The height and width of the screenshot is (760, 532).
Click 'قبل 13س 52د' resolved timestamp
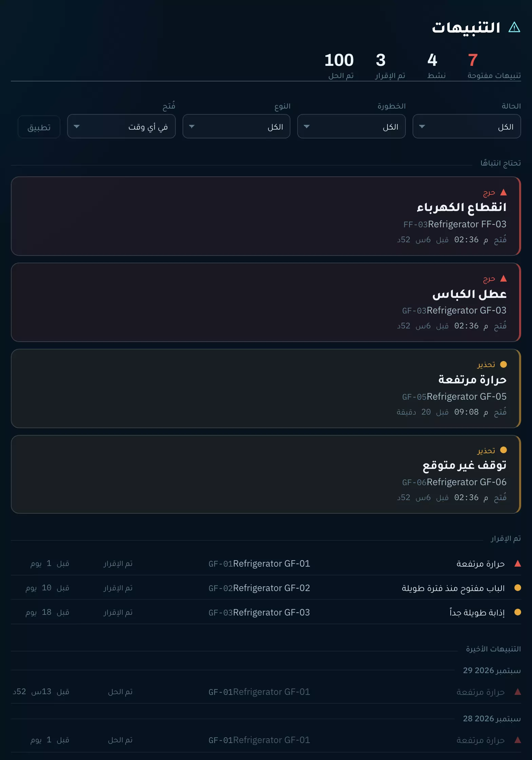click(41, 692)
